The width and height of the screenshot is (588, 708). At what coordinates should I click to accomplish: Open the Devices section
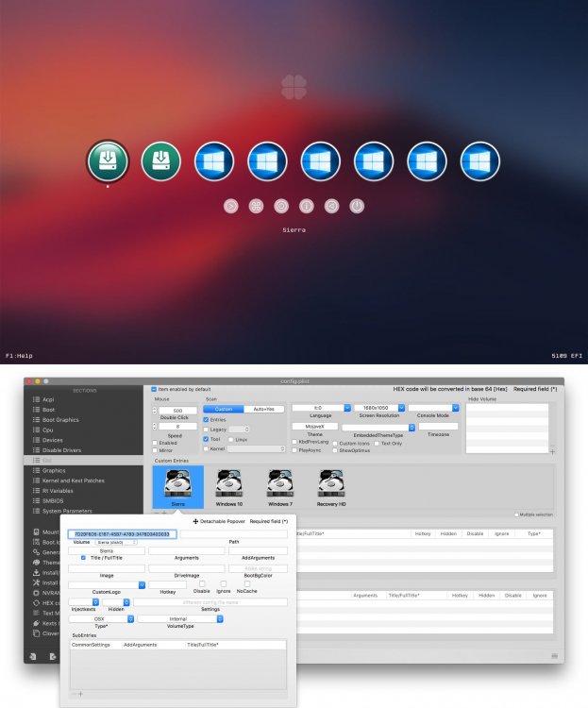click(x=53, y=440)
